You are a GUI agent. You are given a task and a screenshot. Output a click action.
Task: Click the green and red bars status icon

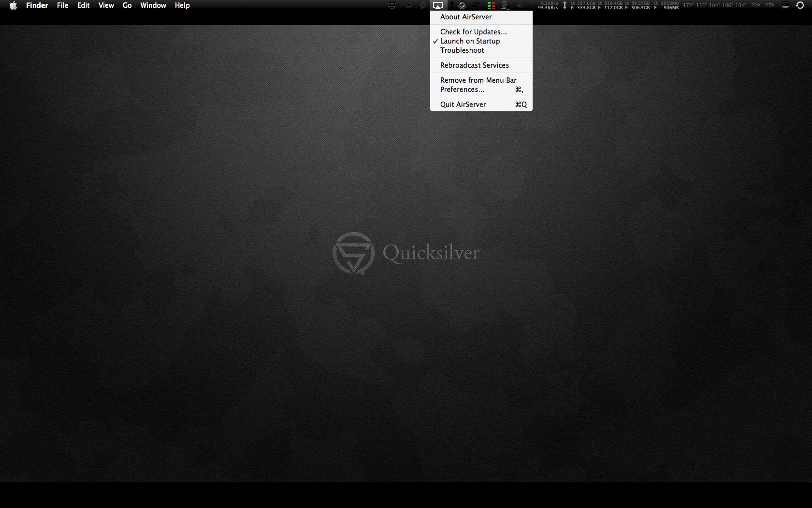491,5
